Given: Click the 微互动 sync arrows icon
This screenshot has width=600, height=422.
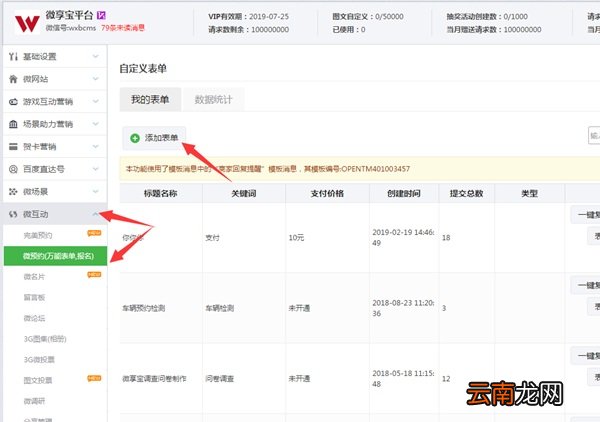Looking at the screenshot, I should coord(13,214).
